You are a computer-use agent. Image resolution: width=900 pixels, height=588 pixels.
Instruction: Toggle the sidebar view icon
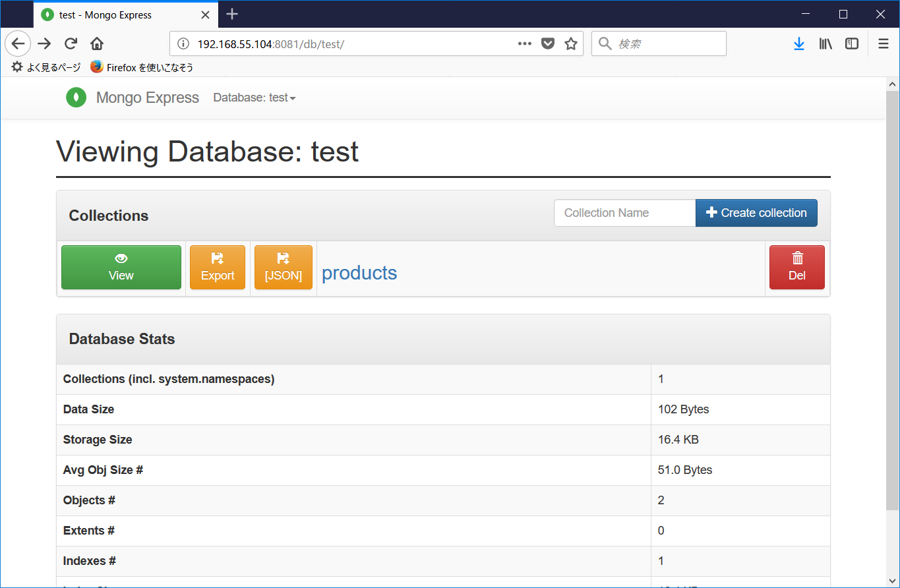[851, 44]
